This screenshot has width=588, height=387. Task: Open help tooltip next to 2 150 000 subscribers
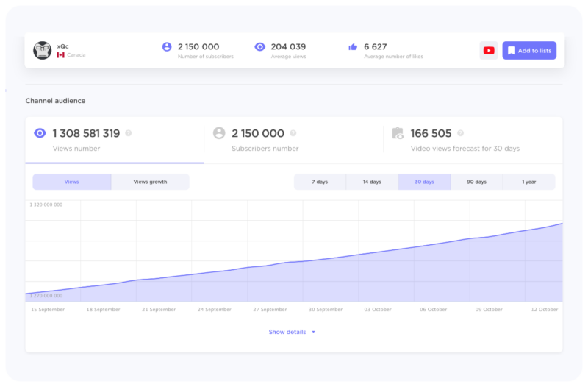(x=293, y=133)
